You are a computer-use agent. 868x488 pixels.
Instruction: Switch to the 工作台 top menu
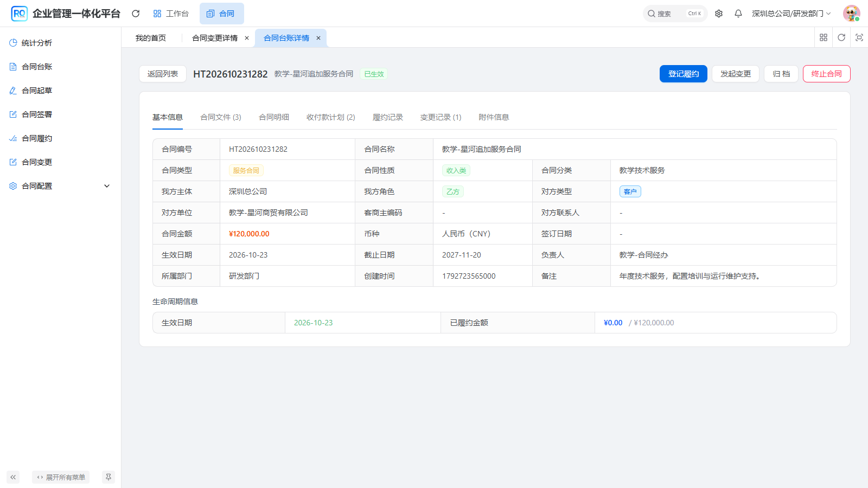click(x=171, y=14)
